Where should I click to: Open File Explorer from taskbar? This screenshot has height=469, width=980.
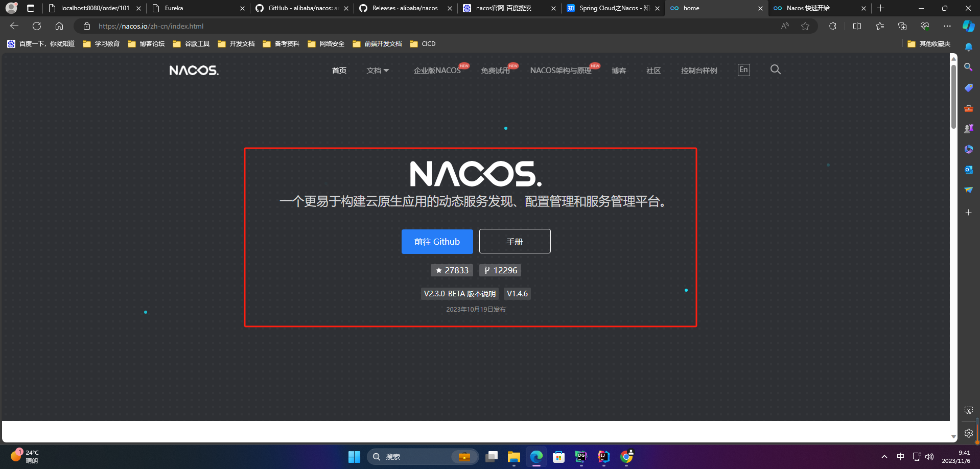click(x=514, y=457)
